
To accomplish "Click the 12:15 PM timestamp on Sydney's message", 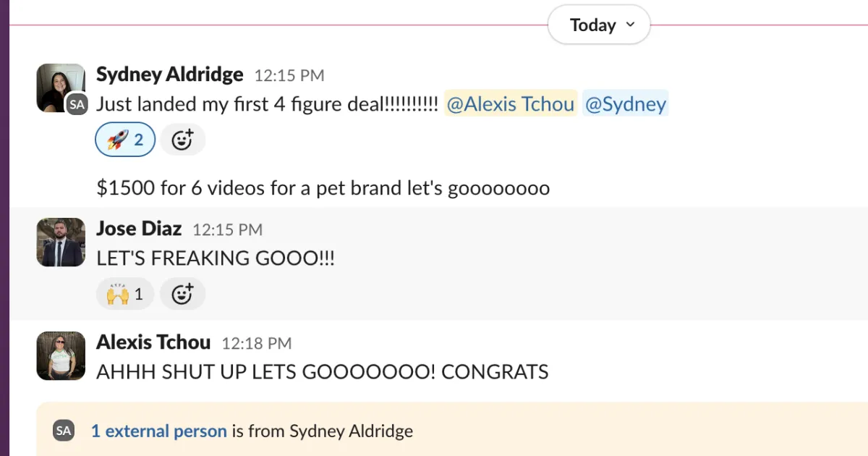I will point(289,75).
